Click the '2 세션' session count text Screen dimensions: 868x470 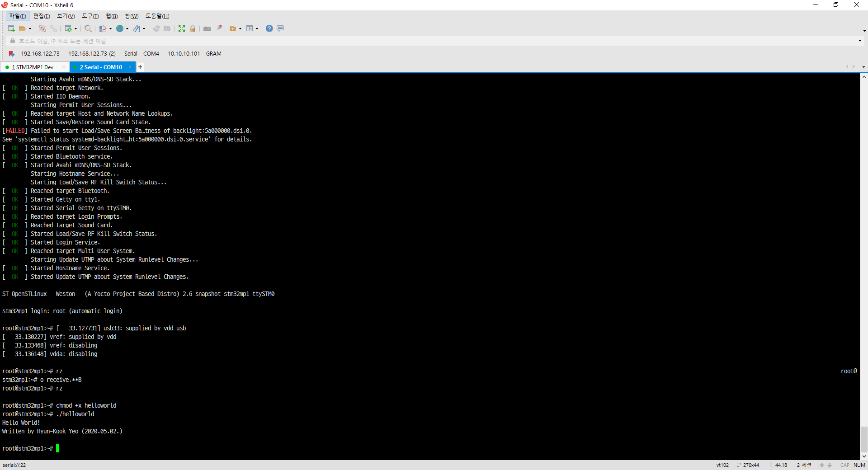(x=804, y=465)
